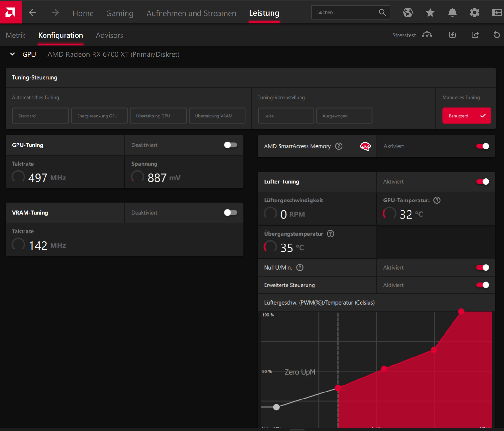Click the grey fan curve point
Screen dimensions: 504x431
coord(276,407)
